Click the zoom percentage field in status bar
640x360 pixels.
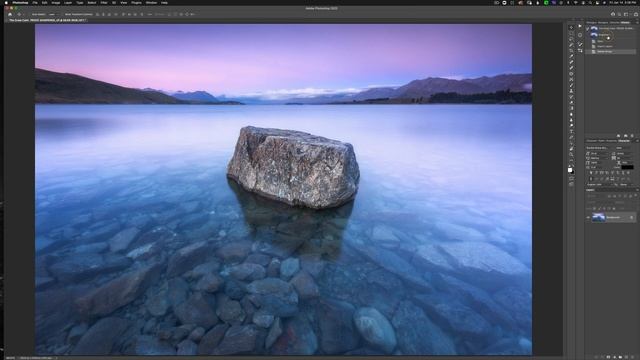tap(10, 358)
